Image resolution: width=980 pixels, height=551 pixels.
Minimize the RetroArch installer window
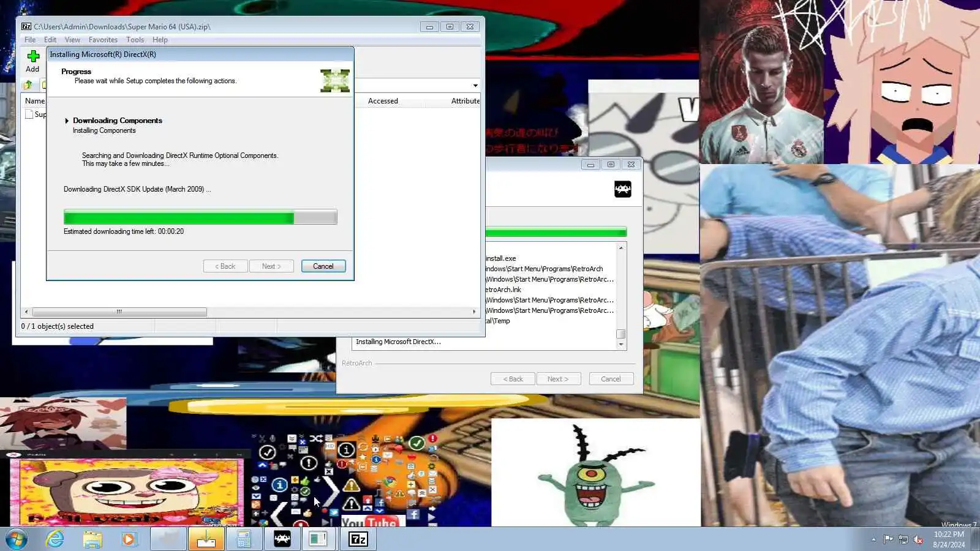590,164
